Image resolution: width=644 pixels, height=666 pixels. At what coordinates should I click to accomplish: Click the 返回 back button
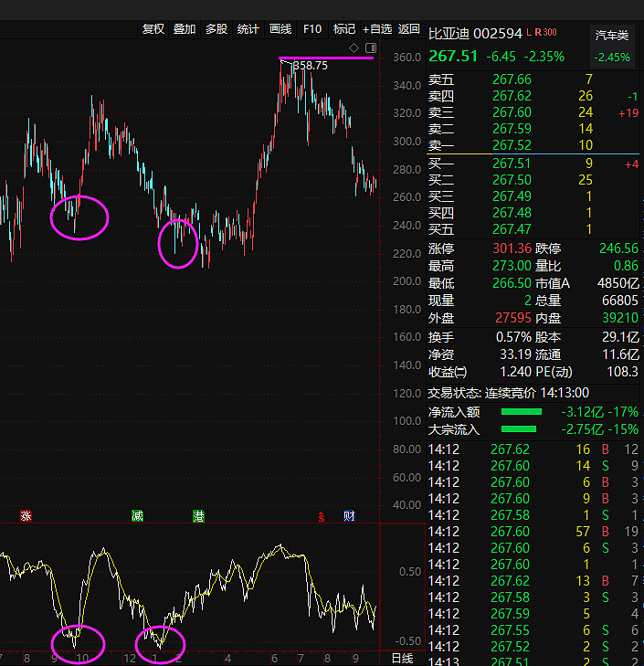408,29
